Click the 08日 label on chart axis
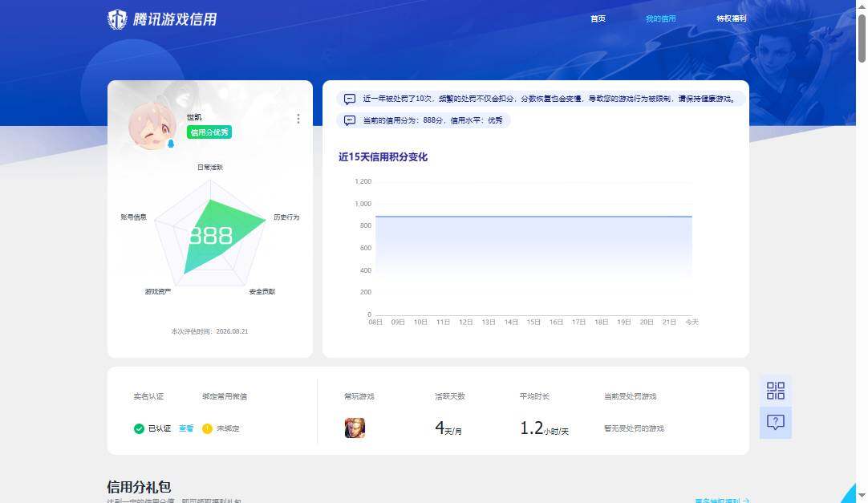The height and width of the screenshot is (503, 868). coord(375,322)
